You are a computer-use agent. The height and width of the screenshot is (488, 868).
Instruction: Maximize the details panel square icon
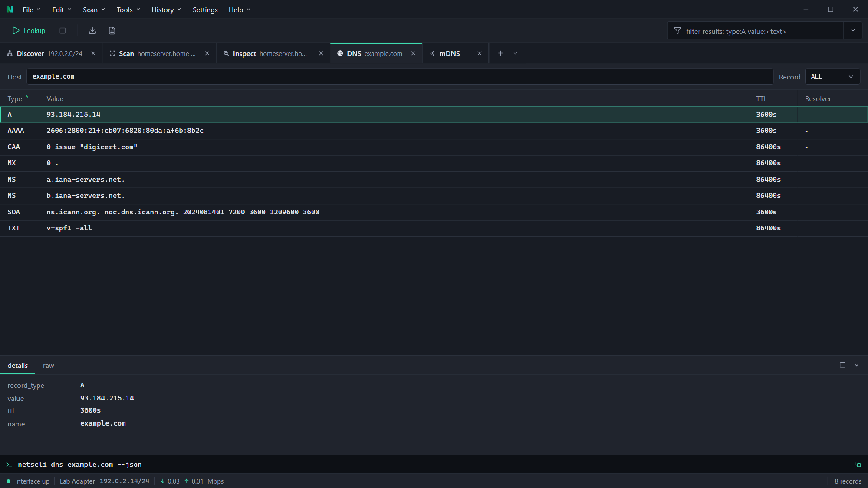(x=842, y=365)
